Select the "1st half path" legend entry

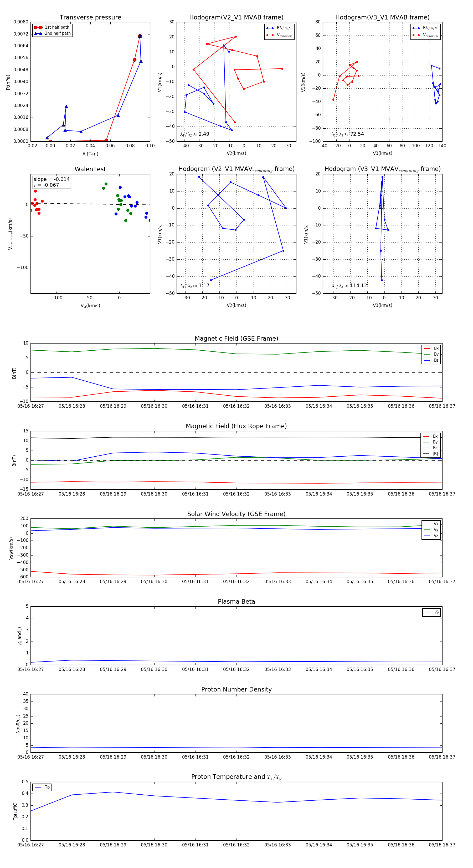52,27
